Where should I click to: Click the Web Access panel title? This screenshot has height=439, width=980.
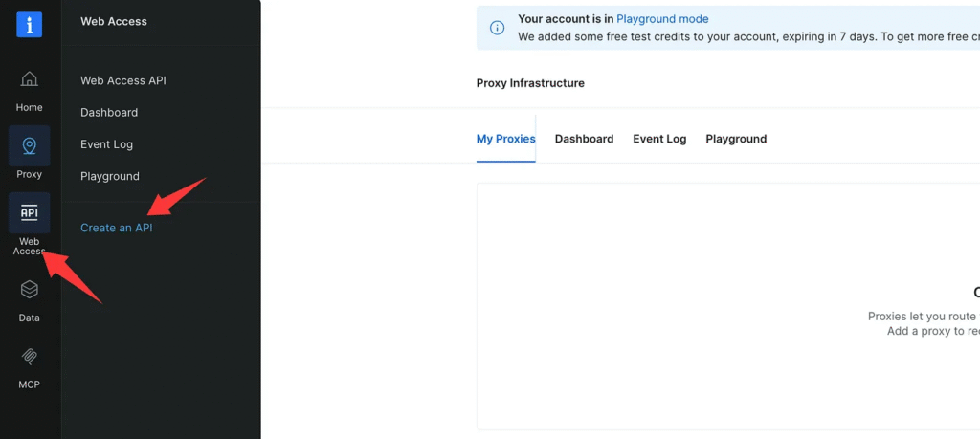114,21
